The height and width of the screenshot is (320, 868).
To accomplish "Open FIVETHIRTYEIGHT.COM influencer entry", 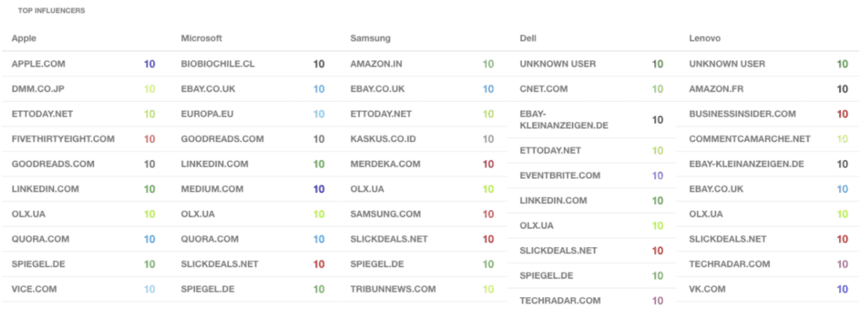I will click(63, 139).
